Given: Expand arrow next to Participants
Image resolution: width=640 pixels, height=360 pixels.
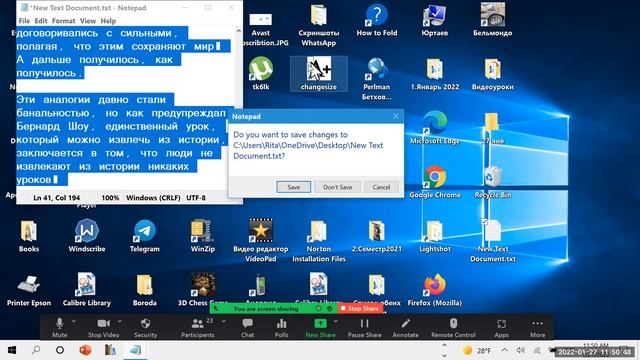Looking at the screenshot, I should (x=223, y=322).
